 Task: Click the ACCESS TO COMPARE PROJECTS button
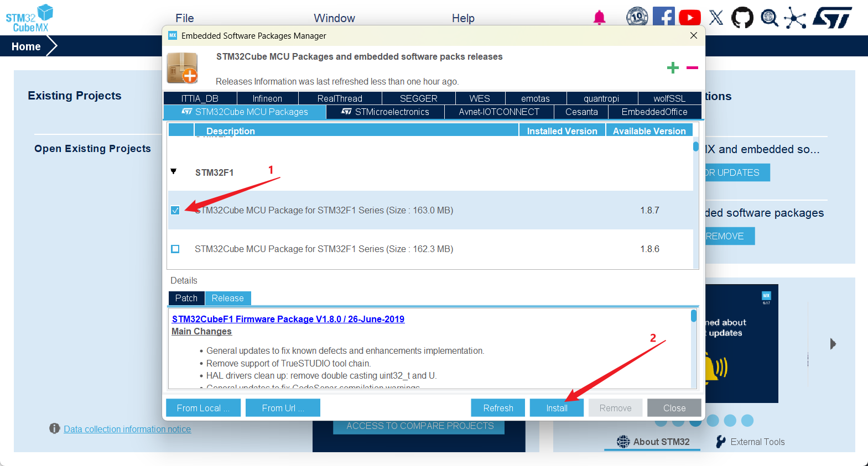pos(420,426)
